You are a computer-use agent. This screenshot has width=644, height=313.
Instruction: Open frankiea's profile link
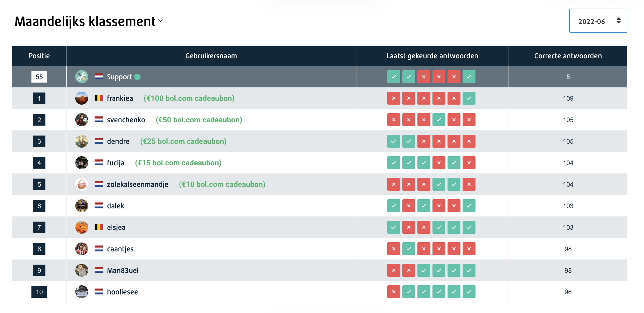120,98
